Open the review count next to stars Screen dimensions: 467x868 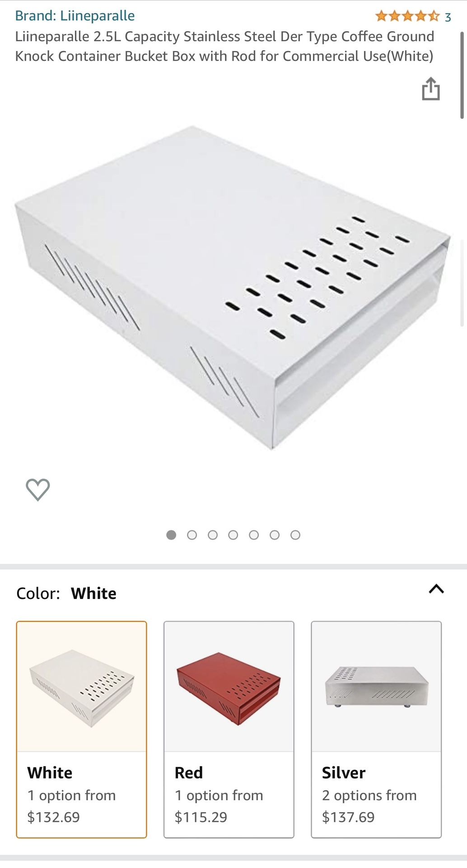pyautogui.click(x=448, y=17)
